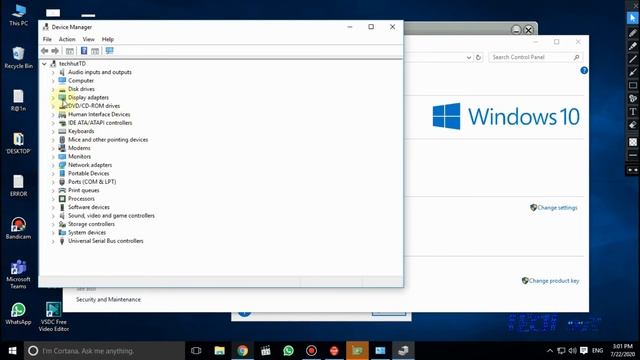
Task: Toggle the console tree toolbar icon
Action: tap(70, 51)
